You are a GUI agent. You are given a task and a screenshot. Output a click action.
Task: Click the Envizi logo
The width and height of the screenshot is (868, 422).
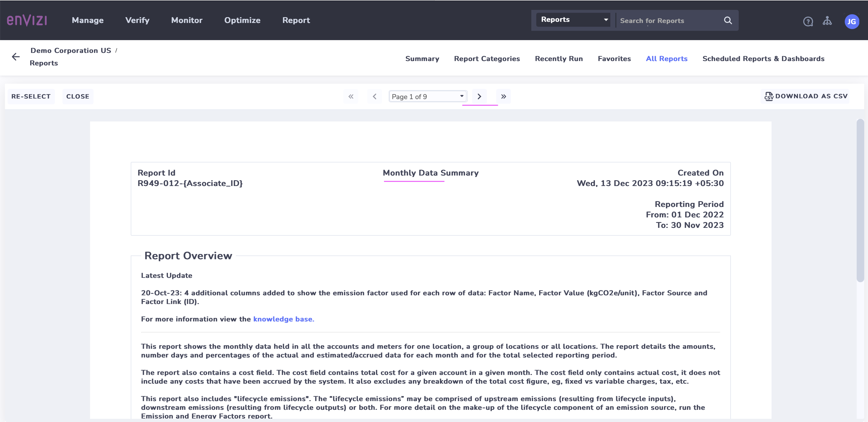point(27,20)
